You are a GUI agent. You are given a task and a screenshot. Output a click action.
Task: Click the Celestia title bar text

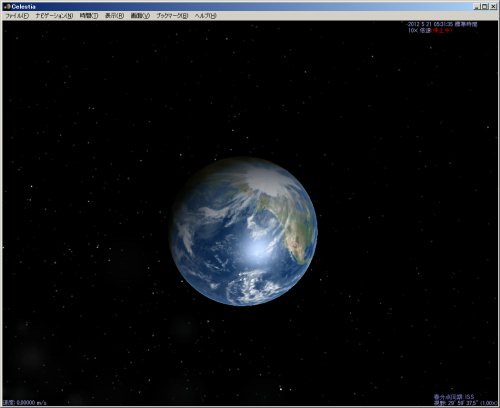point(23,7)
